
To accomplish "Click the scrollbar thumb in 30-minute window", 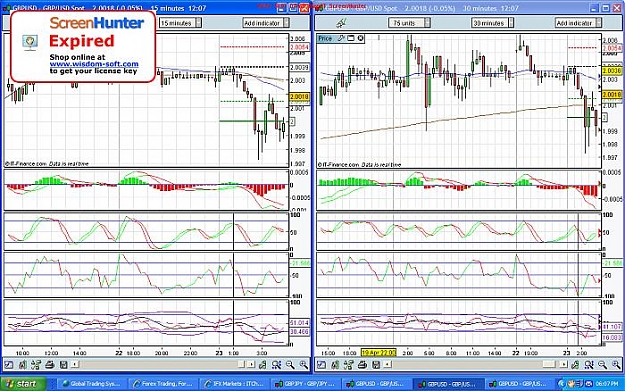I will [549, 364].
